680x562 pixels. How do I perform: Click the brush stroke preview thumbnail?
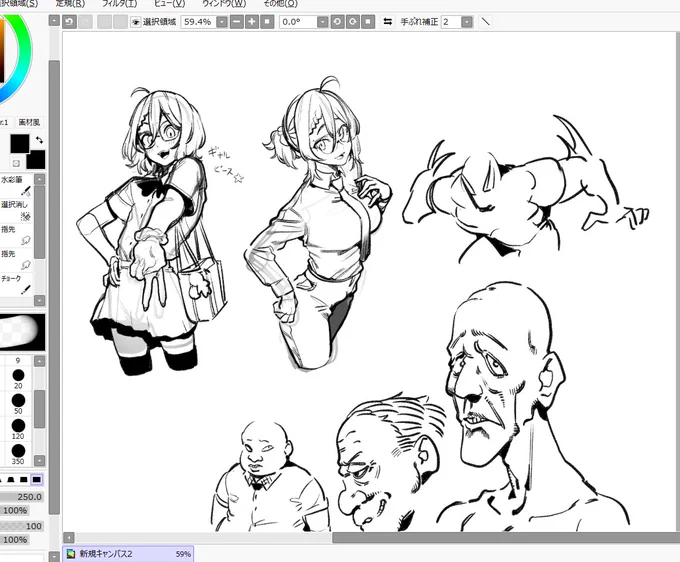point(23,332)
